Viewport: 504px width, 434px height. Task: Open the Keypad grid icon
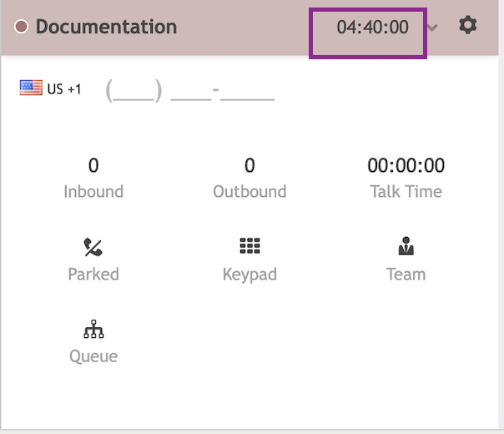(249, 246)
